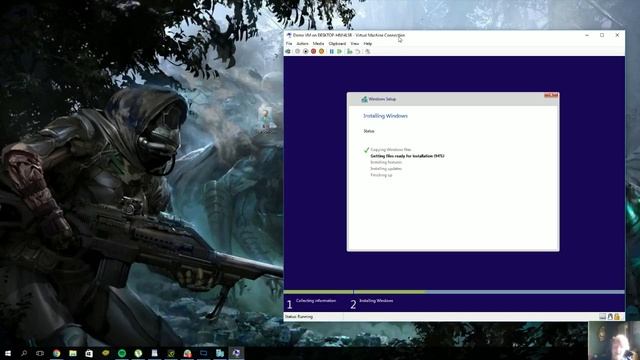This screenshot has height=360, width=640.
Task: Click the 'Installing features' status line
Action: 386,162
